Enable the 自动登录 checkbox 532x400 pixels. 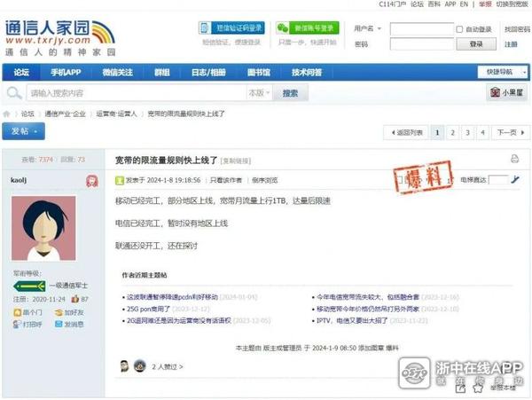pyautogui.click(x=460, y=29)
